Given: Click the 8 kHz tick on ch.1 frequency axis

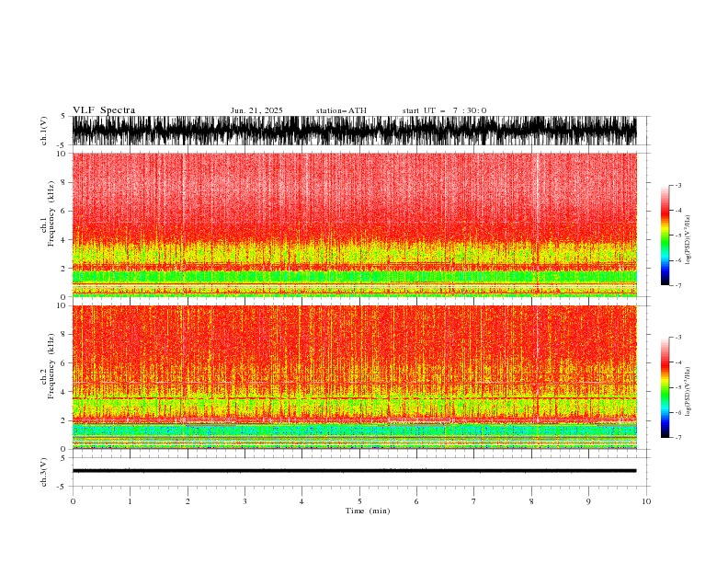Looking at the screenshot, I should (x=64, y=182).
